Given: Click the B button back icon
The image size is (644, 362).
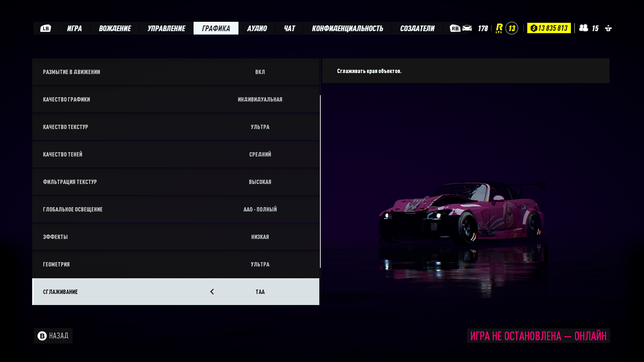Looking at the screenshot, I should coord(42,336).
